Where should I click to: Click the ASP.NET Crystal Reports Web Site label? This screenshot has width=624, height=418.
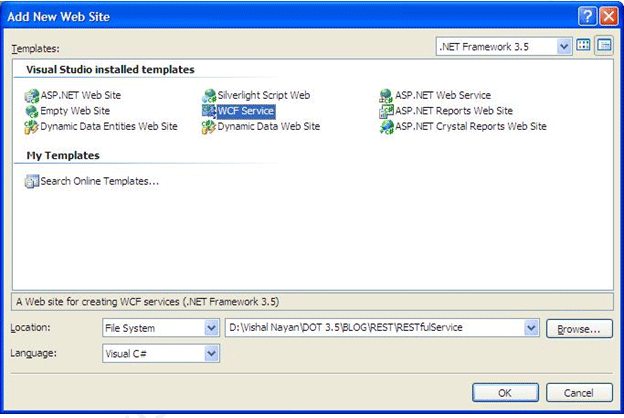pyautogui.click(x=471, y=126)
